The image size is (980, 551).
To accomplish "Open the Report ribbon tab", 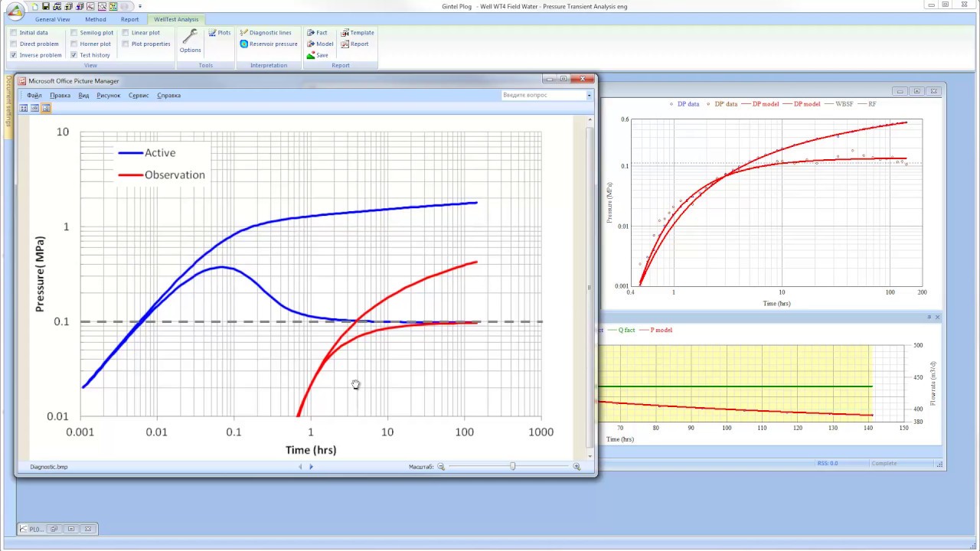I will click(x=129, y=19).
